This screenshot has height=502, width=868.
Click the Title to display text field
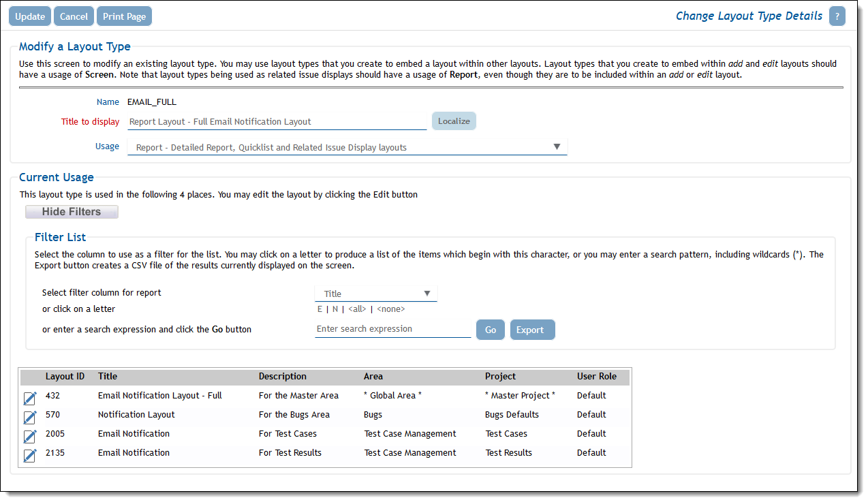click(277, 122)
